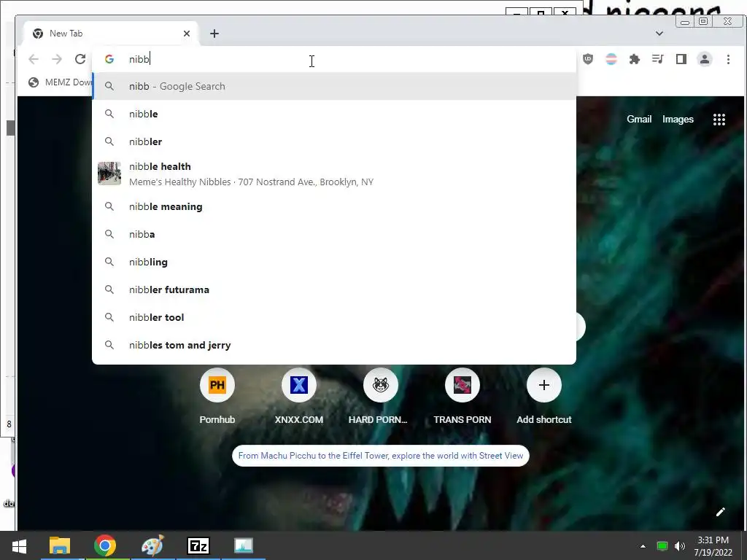Click the Chrome taskbar icon
Image resolution: width=747 pixels, height=560 pixels.
click(105, 545)
